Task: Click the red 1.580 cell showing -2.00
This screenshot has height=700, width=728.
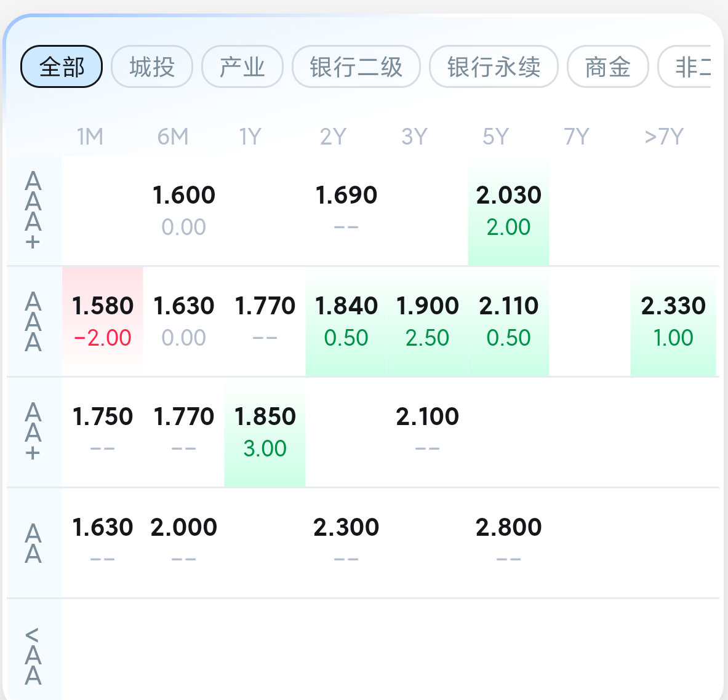Action: [x=103, y=321]
